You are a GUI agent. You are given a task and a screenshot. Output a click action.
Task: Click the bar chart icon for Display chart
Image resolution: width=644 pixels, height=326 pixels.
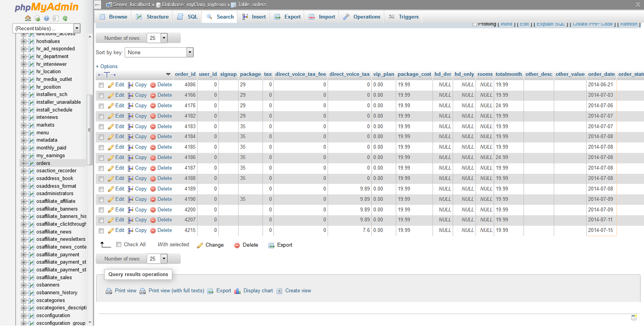point(237,291)
